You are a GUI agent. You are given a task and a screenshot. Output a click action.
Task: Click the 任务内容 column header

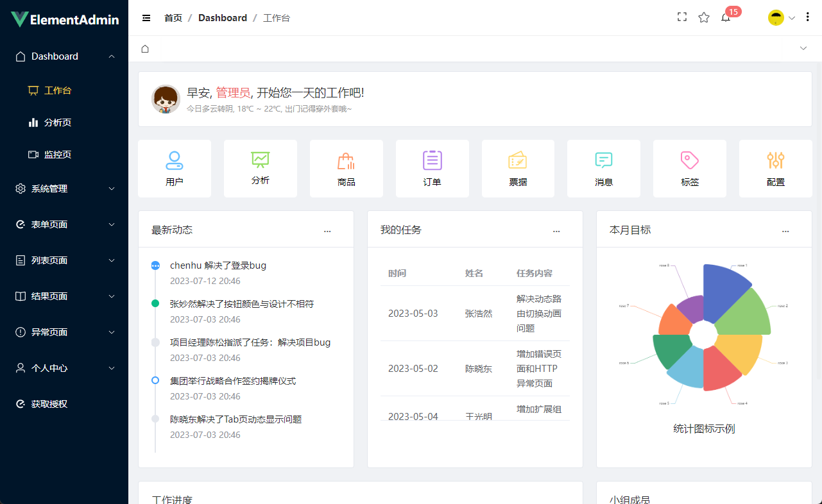[535, 273]
